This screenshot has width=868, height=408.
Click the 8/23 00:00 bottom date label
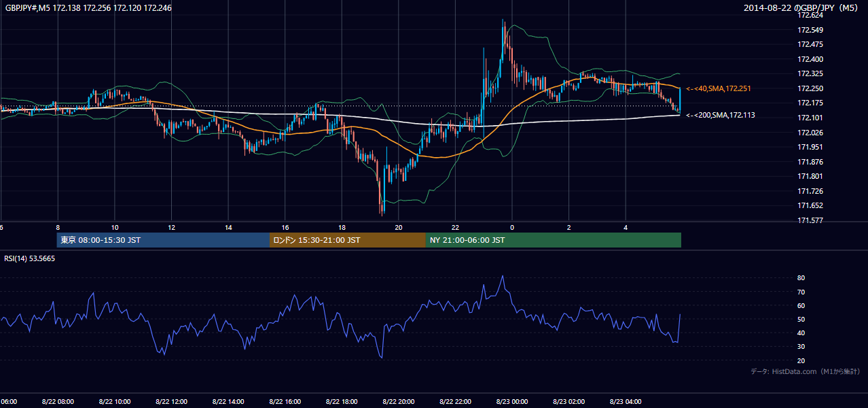tap(511, 402)
